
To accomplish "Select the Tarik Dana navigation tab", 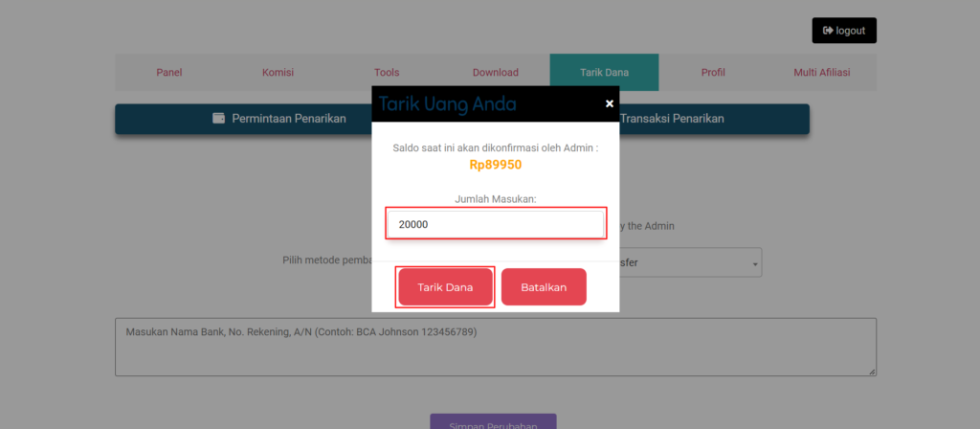I will pyautogui.click(x=604, y=73).
